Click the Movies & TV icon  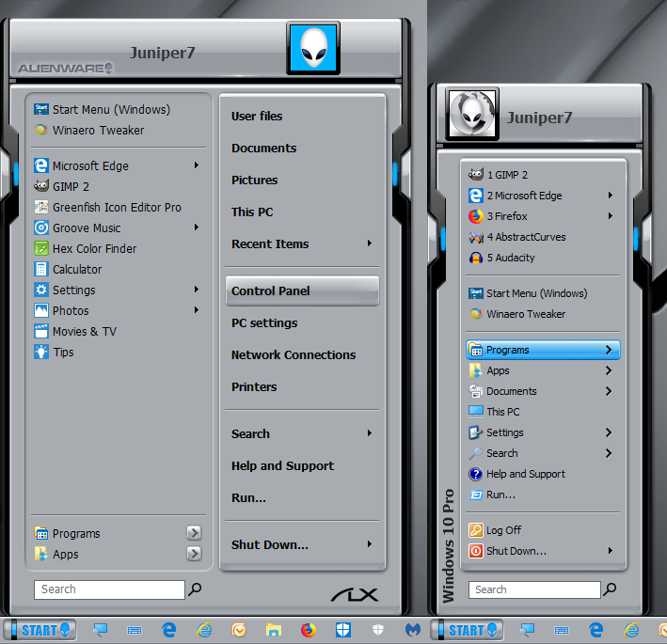tap(41, 331)
